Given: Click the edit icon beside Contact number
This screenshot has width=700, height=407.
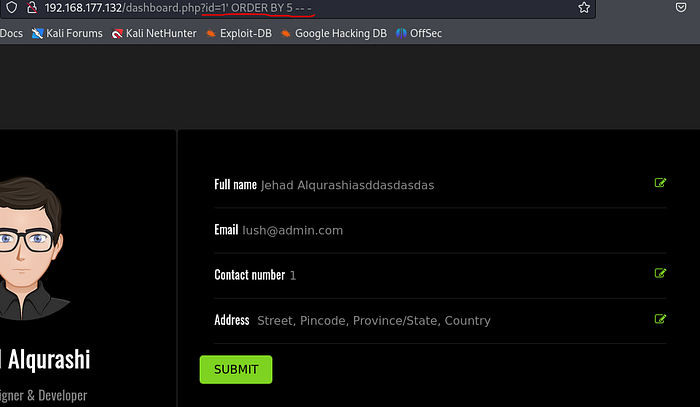Looking at the screenshot, I should [x=660, y=273].
